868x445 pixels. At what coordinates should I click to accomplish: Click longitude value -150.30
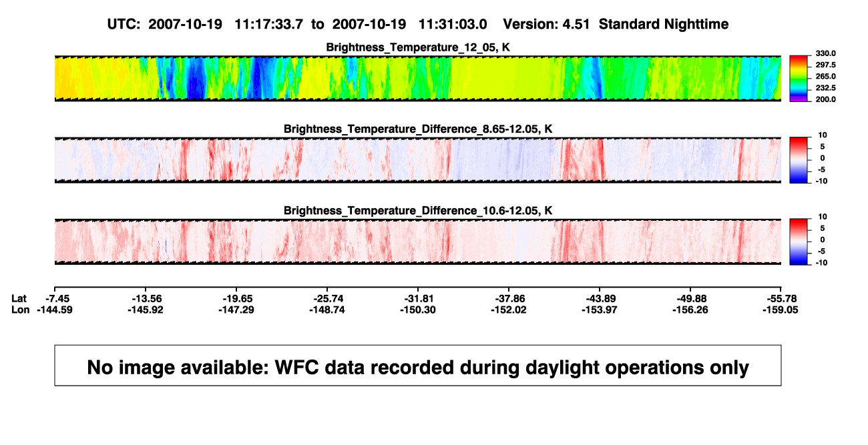(419, 310)
